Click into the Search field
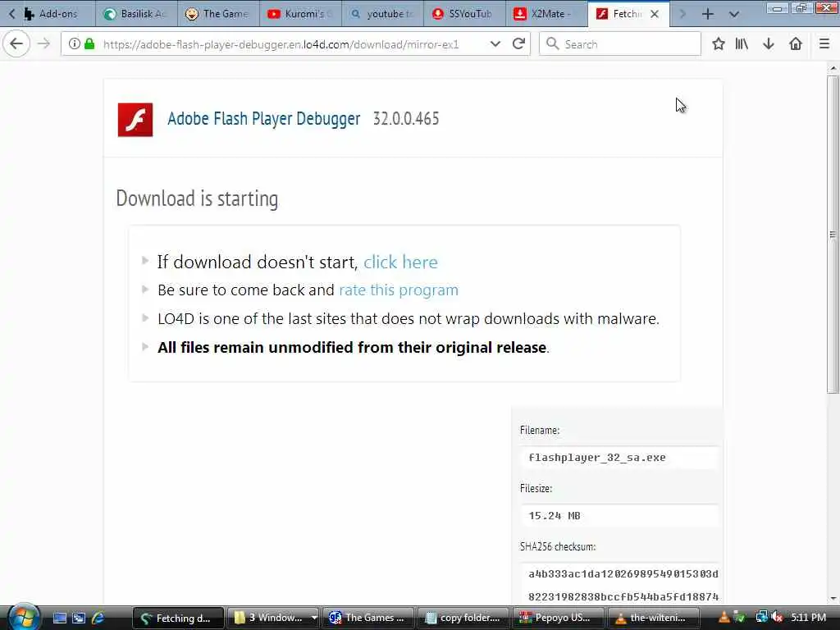This screenshot has width=840, height=630. [x=620, y=44]
